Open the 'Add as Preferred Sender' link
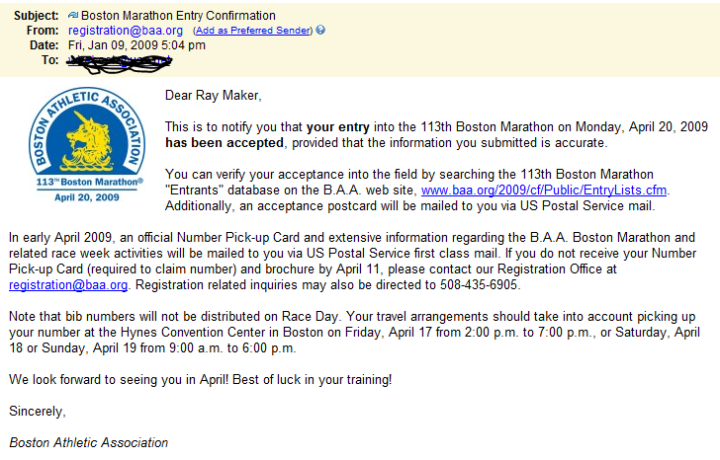Image resolution: width=720 pixels, height=460 pixels. [253, 31]
